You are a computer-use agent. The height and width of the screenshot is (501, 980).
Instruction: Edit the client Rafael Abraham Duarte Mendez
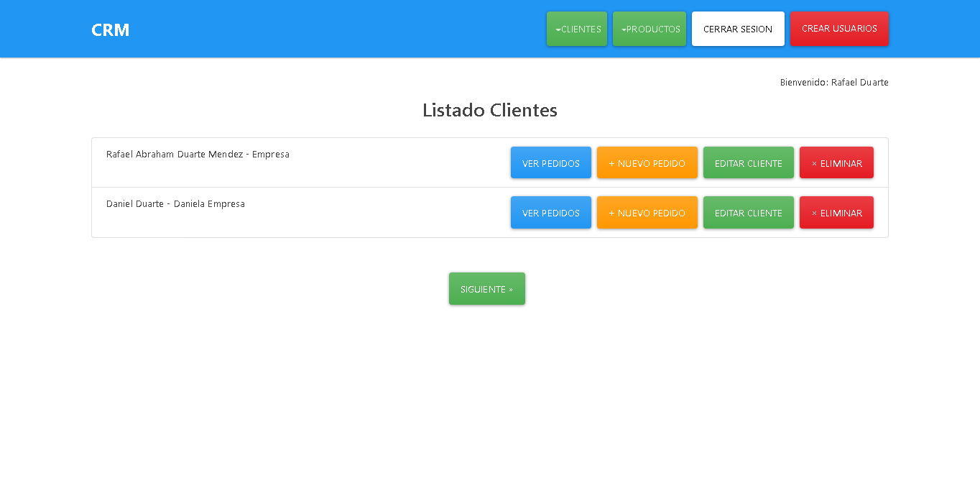748,162
